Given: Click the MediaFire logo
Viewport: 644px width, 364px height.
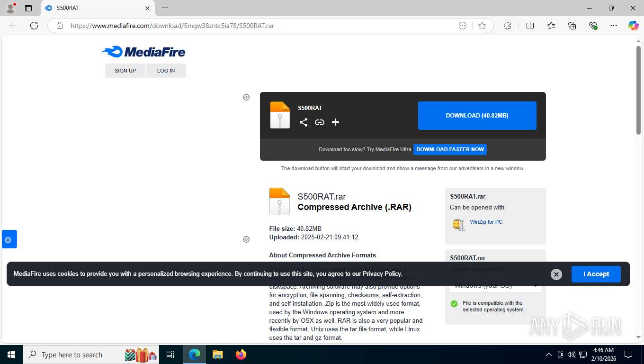Looking at the screenshot, I should 143,52.
